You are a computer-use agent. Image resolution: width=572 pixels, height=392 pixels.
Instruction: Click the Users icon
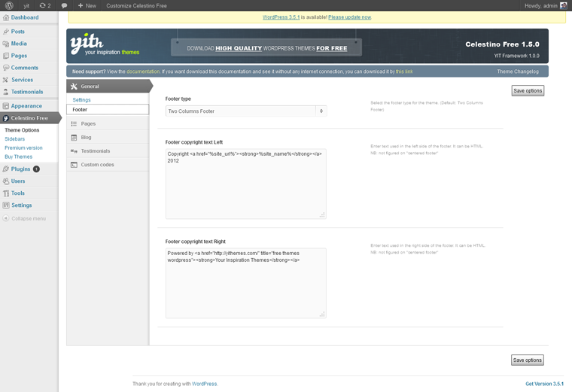(6, 181)
